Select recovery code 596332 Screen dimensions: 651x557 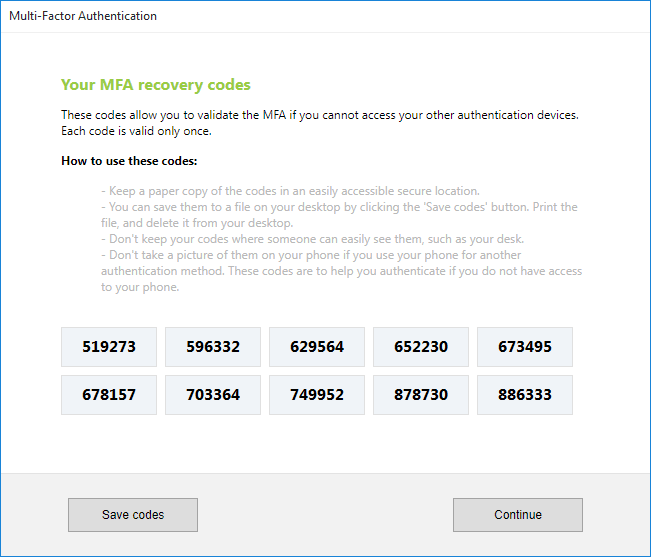pos(213,347)
